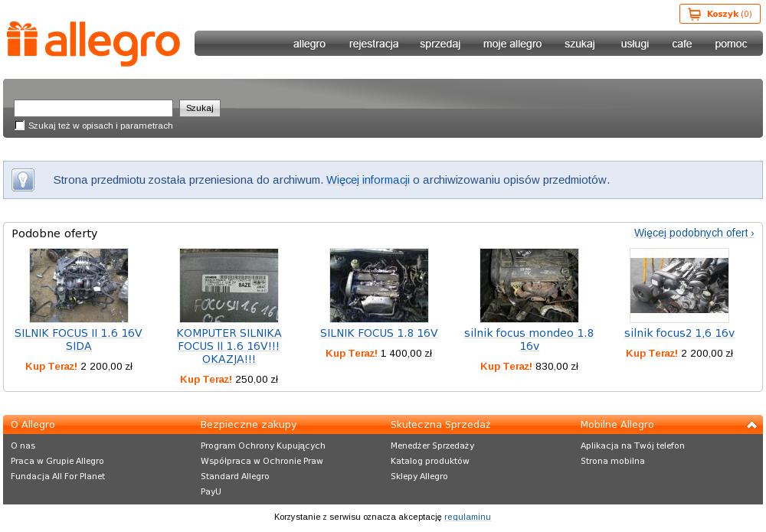
Task: Click 'SILNIK FOCUS 1.8 16V' title link
Action: pos(378,333)
